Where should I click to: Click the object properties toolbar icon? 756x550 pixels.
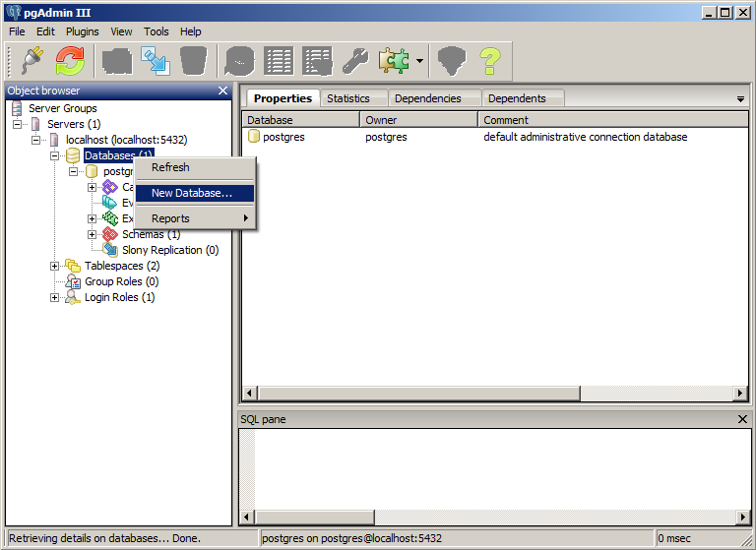pos(118,61)
